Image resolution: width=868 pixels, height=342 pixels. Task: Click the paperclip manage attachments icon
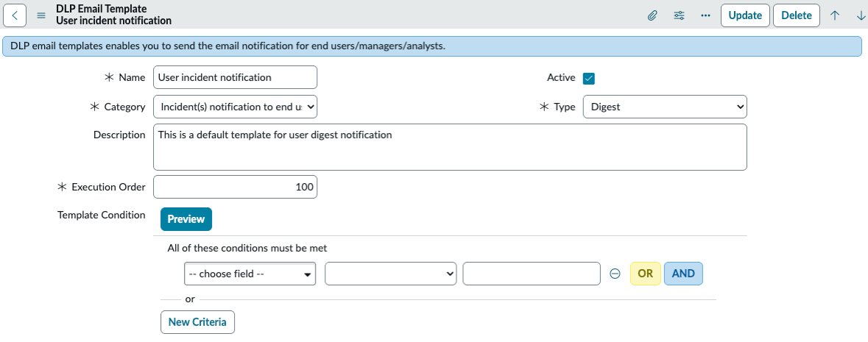[652, 15]
